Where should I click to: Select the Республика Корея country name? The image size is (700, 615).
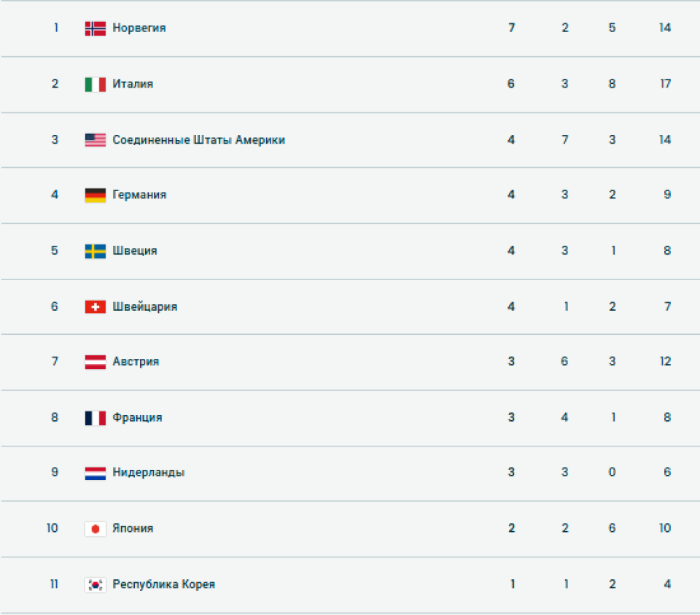point(163,584)
